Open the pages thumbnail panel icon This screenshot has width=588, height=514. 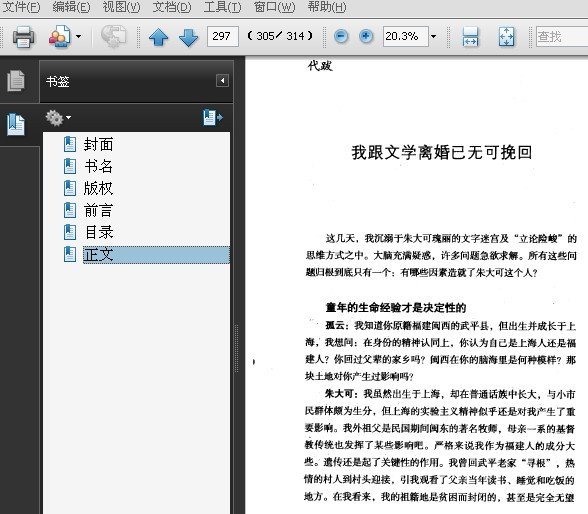(16, 81)
